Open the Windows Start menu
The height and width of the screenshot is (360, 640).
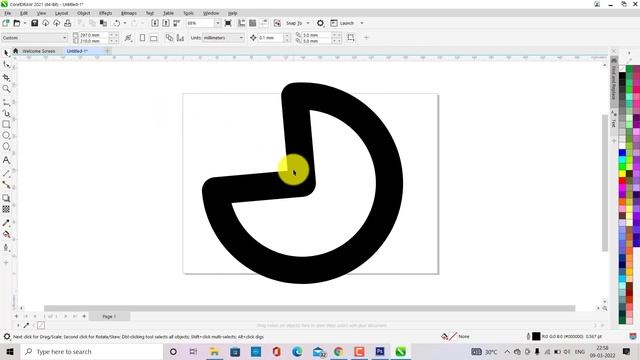(x=9, y=351)
